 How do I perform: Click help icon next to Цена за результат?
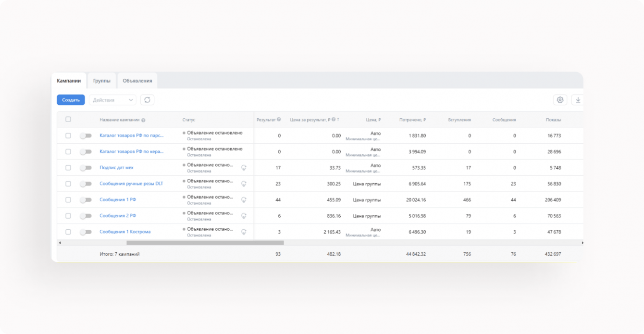[334, 120]
